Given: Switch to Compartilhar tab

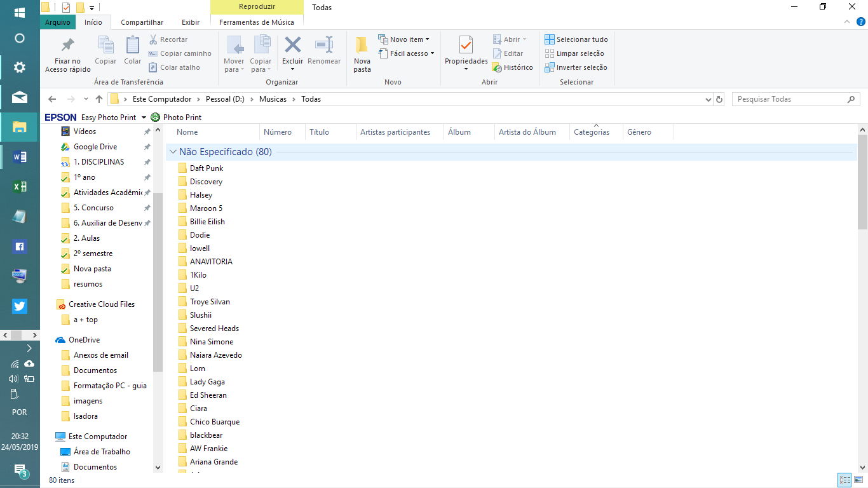Looking at the screenshot, I should (x=142, y=22).
